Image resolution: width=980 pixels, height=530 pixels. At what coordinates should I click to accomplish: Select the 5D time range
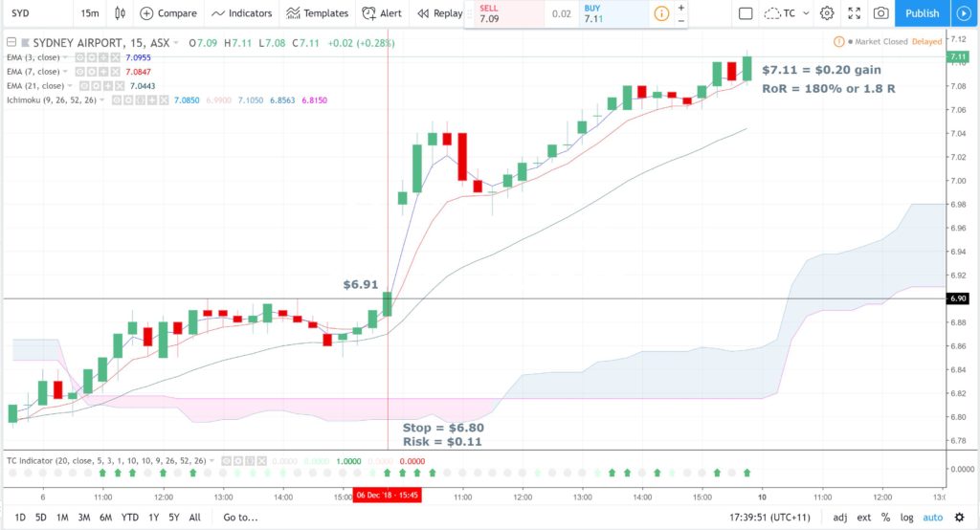click(x=40, y=517)
